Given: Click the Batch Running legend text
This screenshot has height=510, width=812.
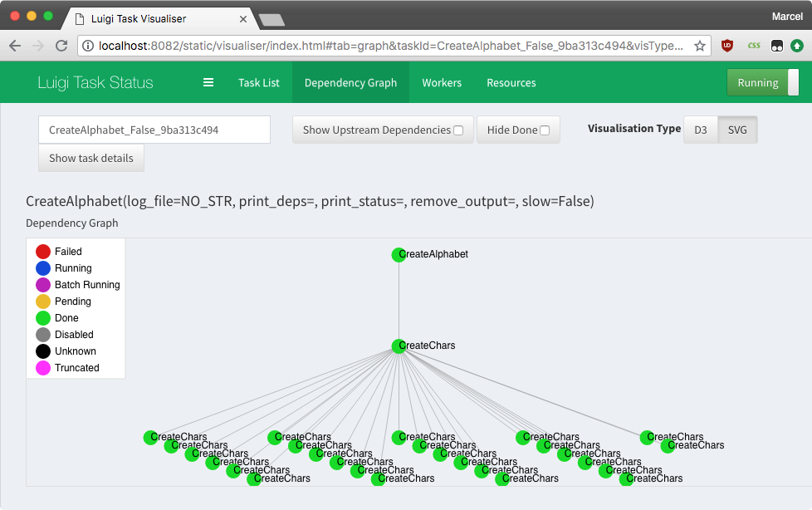Looking at the screenshot, I should pos(87,285).
